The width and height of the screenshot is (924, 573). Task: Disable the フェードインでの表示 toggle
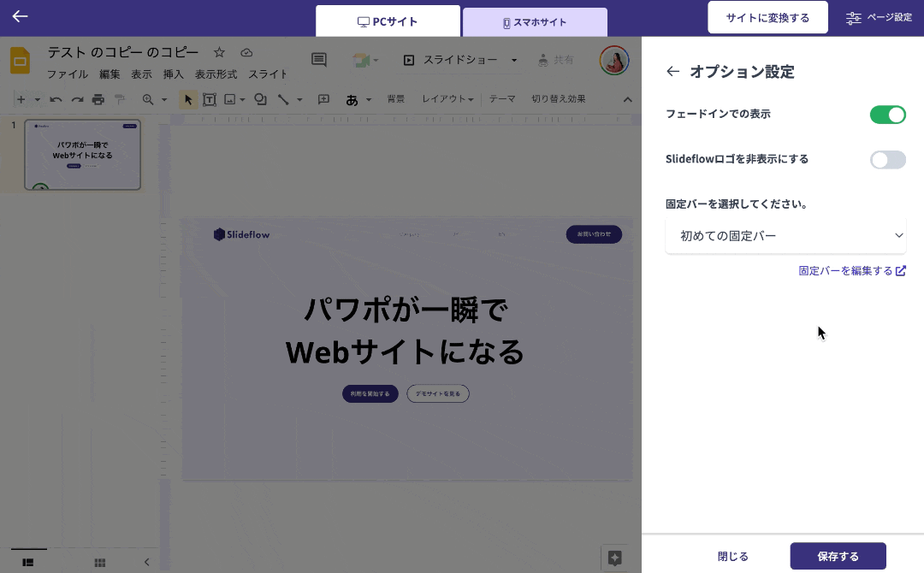pyautogui.click(x=887, y=115)
